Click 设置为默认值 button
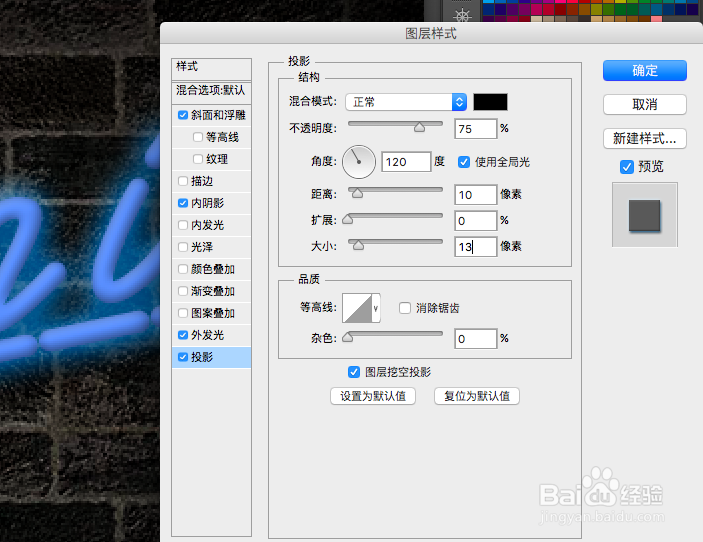This screenshot has width=703, height=542. point(373,396)
